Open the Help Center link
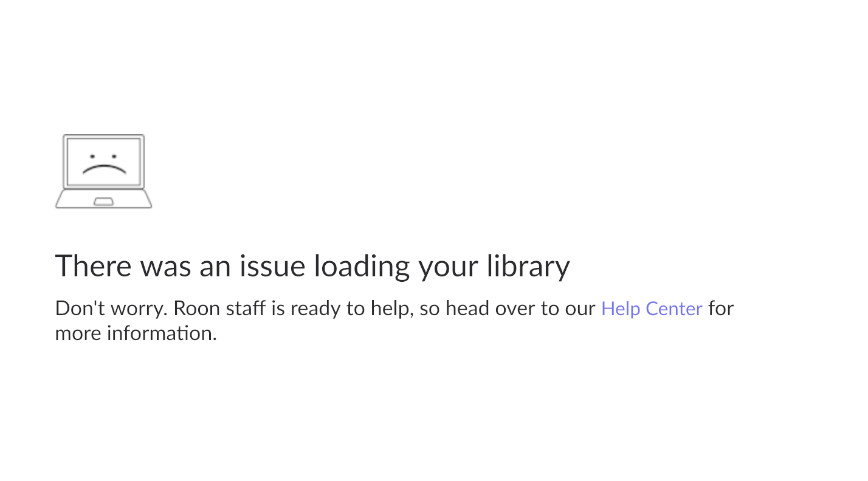 (652, 309)
